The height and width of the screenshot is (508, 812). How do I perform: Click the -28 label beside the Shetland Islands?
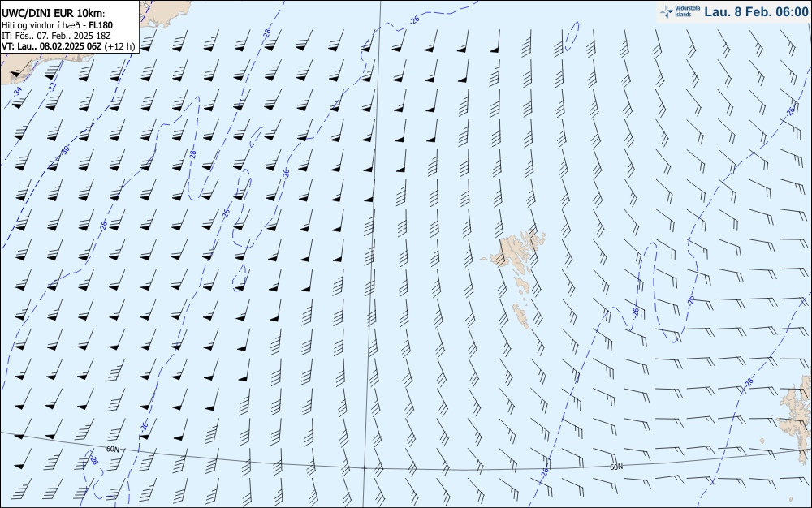[x=749, y=383]
